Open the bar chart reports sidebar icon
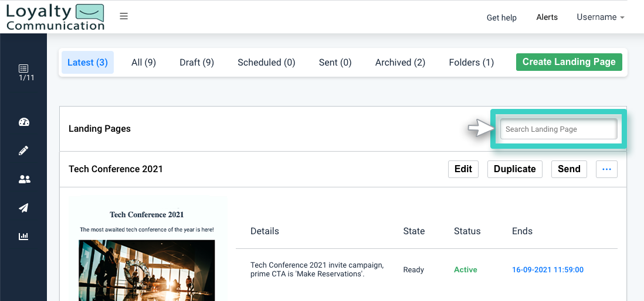 coord(23,236)
